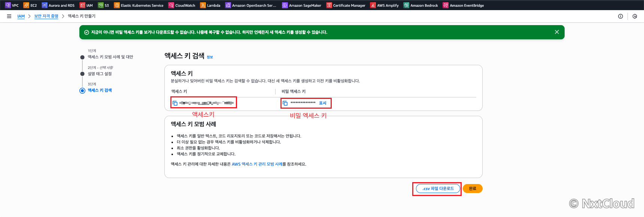Open Amazon SageMaker shortcut
The image size is (644, 217).
(301, 5)
